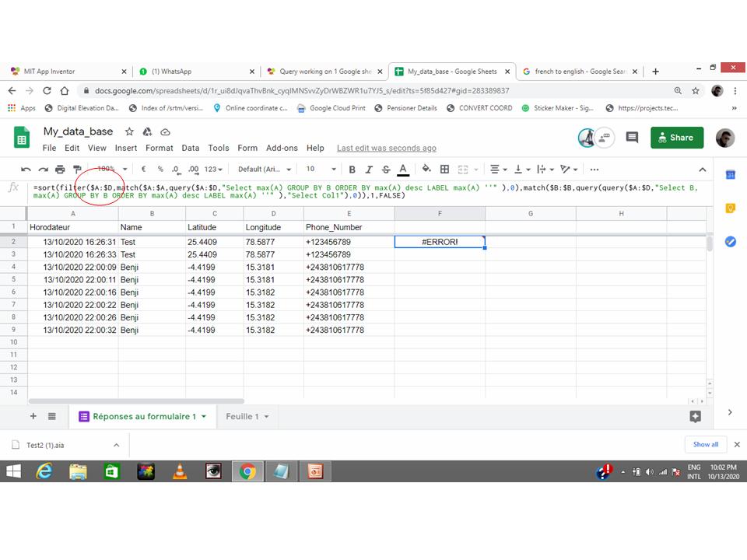The height and width of the screenshot is (560, 747).
Task: Select the Paint format tool
Action: tap(77, 170)
